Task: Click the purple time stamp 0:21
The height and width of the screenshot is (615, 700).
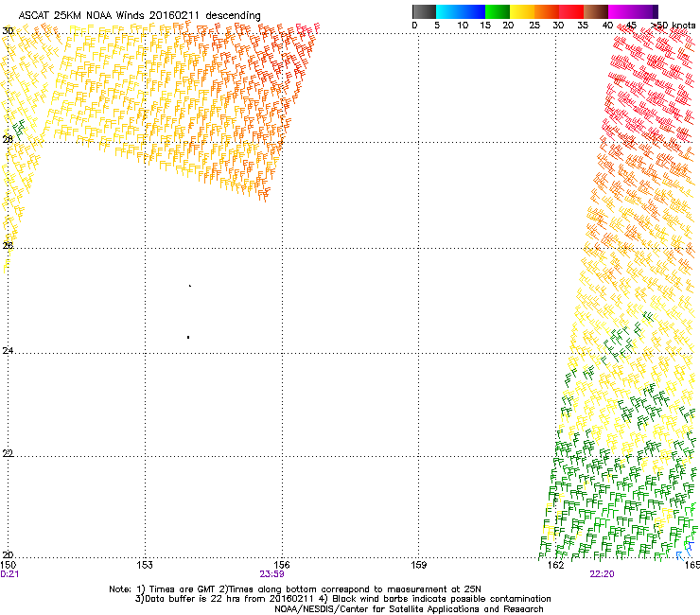Action: click(x=9, y=574)
